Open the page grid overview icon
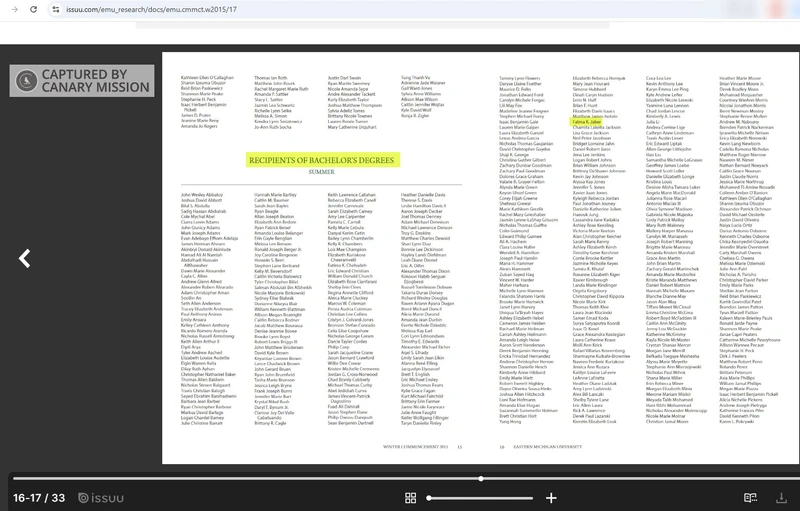This screenshot has height=511, width=800. pyautogui.click(x=410, y=498)
